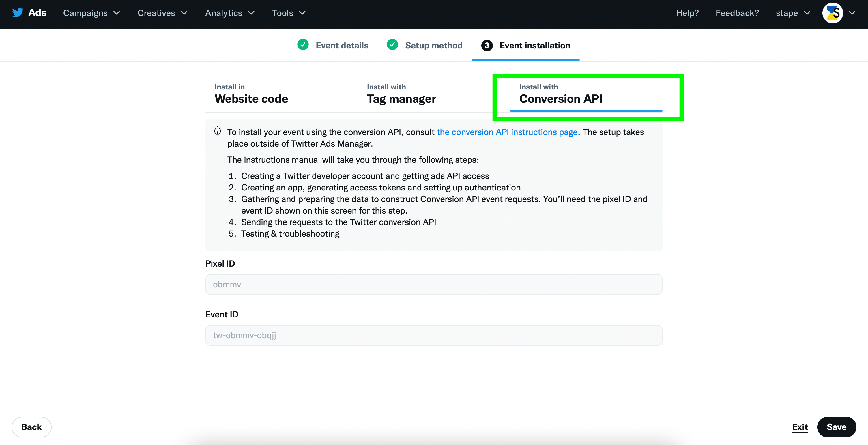This screenshot has height=445, width=868.
Task: Click the Exit link
Action: click(800, 427)
